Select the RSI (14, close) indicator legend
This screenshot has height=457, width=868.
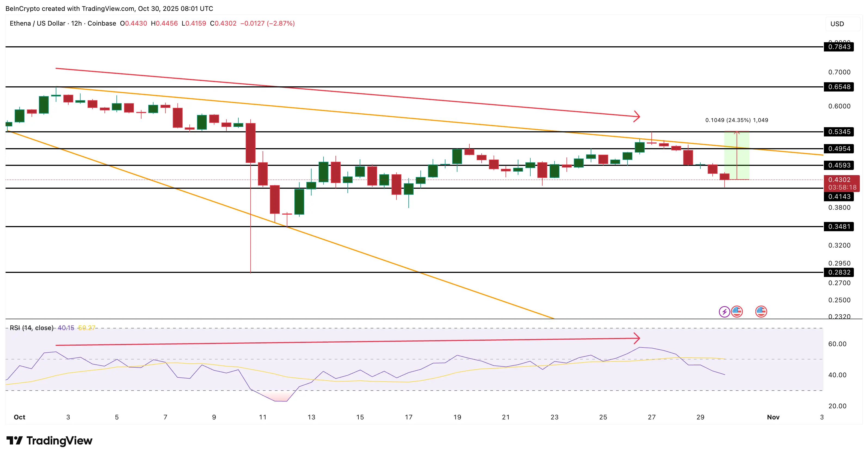pyautogui.click(x=31, y=328)
